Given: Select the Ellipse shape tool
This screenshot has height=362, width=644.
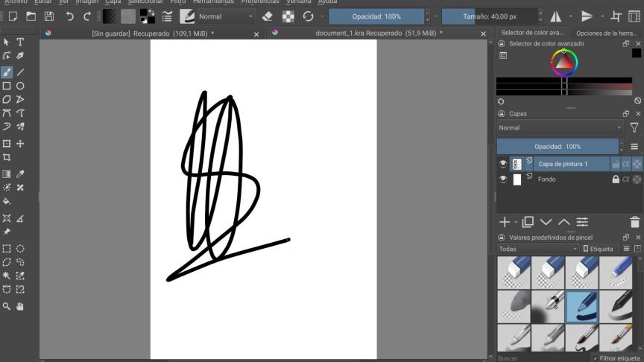Looking at the screenshot, I should [20, 86].
